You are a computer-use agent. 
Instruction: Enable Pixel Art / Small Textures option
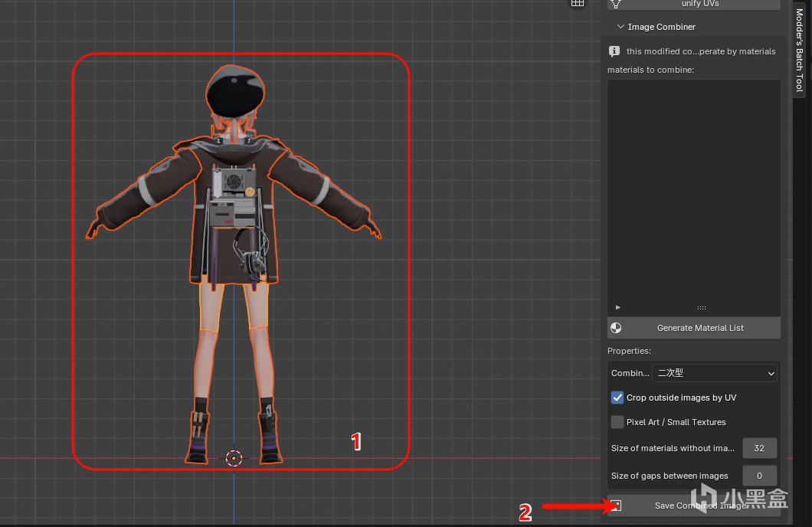point(617,422)
